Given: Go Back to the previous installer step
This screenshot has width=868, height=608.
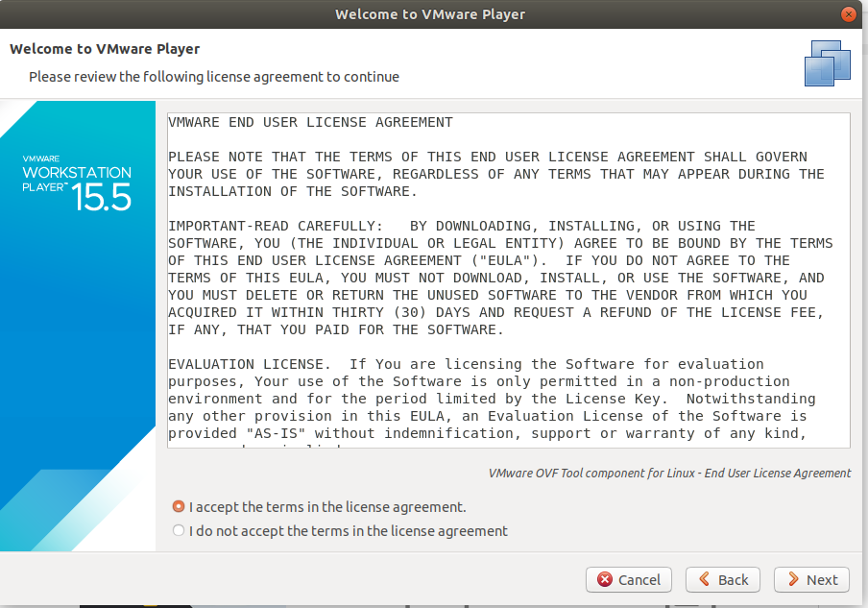Looking at the screenshot, I should click(x=723, y=580).
